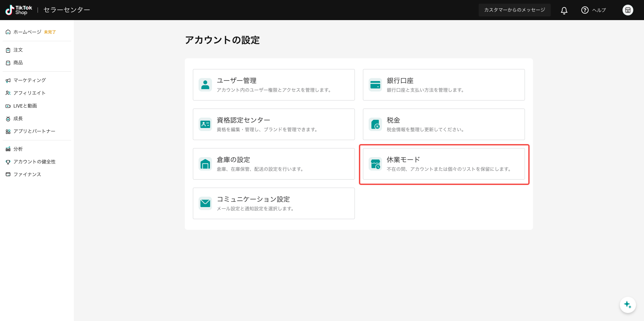Click the 注文 clipboard icon

[8, 50]
